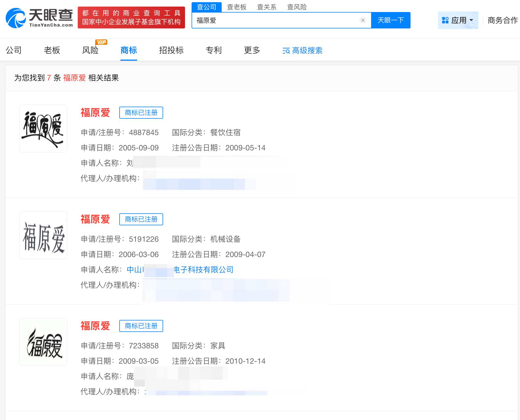
Task: Switch to the 查老板 search tab
Action: (x=236, y=7)
